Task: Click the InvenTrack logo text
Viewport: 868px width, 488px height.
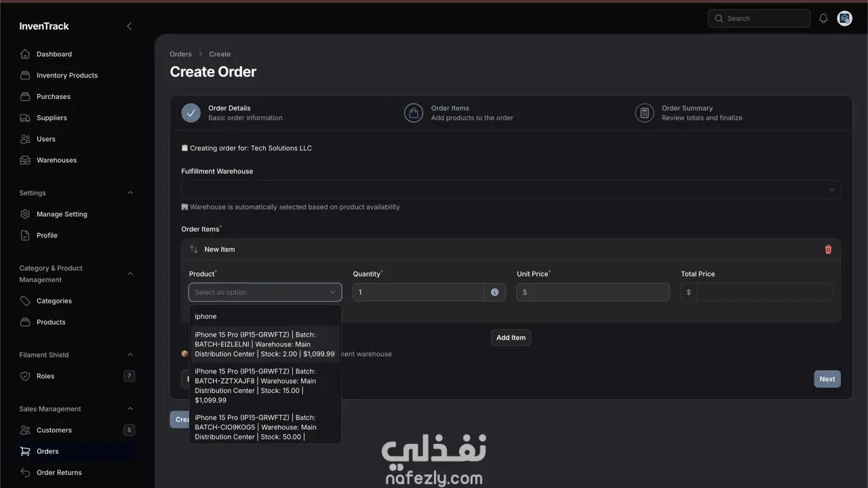Action: click(44, 26)
